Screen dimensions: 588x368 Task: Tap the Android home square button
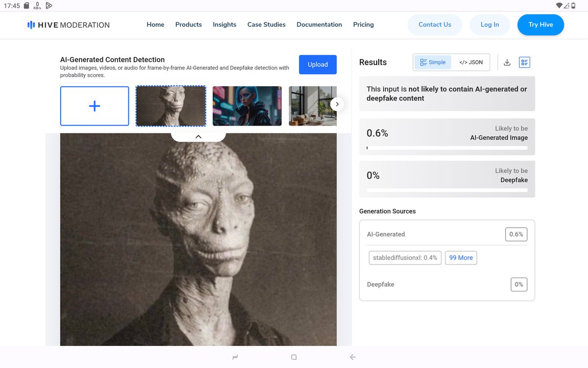click(294, 357)
